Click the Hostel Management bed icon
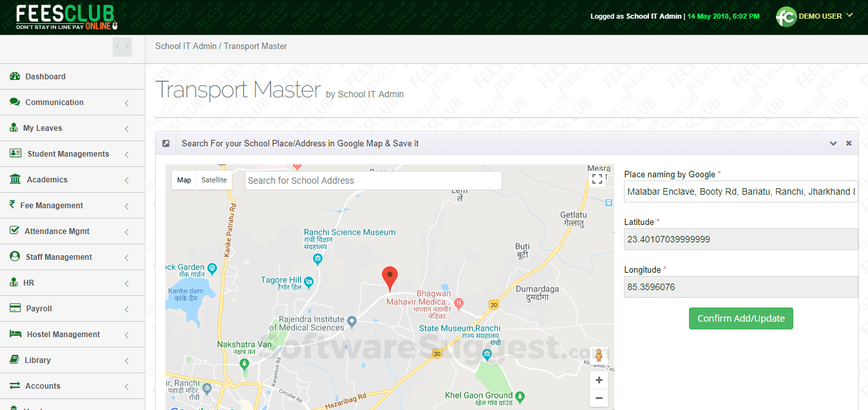This screenshot has width=868, height=410. tap(15, 334)
